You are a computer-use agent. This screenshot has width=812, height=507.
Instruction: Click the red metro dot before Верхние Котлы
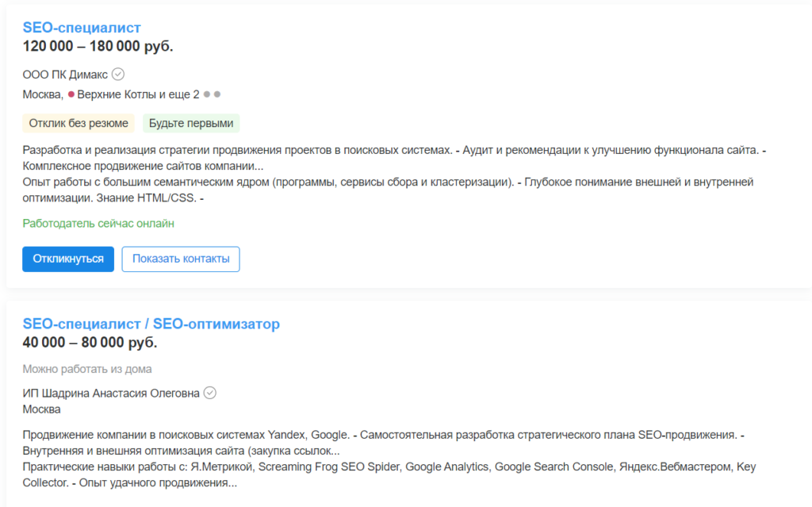coord(71,94)
